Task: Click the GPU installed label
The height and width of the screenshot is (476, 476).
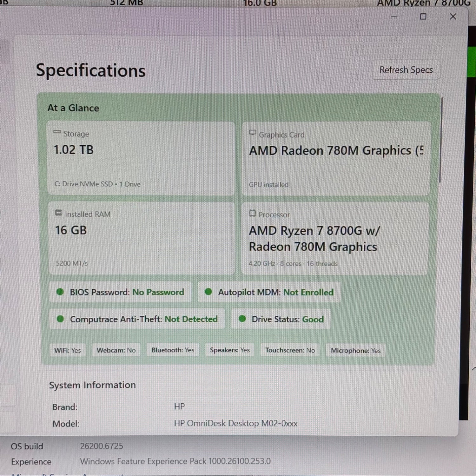Action: (269, 185)
